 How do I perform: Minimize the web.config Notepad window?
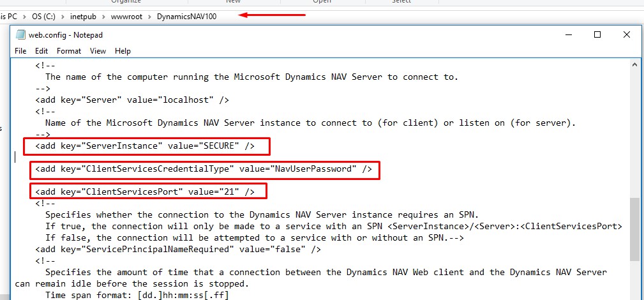[569, 35]
